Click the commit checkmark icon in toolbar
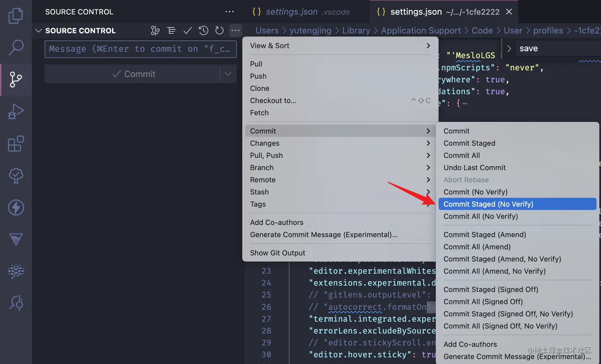The width and height of the screenshot is (601, 364). pyautogui.click(x=188, y=31)
